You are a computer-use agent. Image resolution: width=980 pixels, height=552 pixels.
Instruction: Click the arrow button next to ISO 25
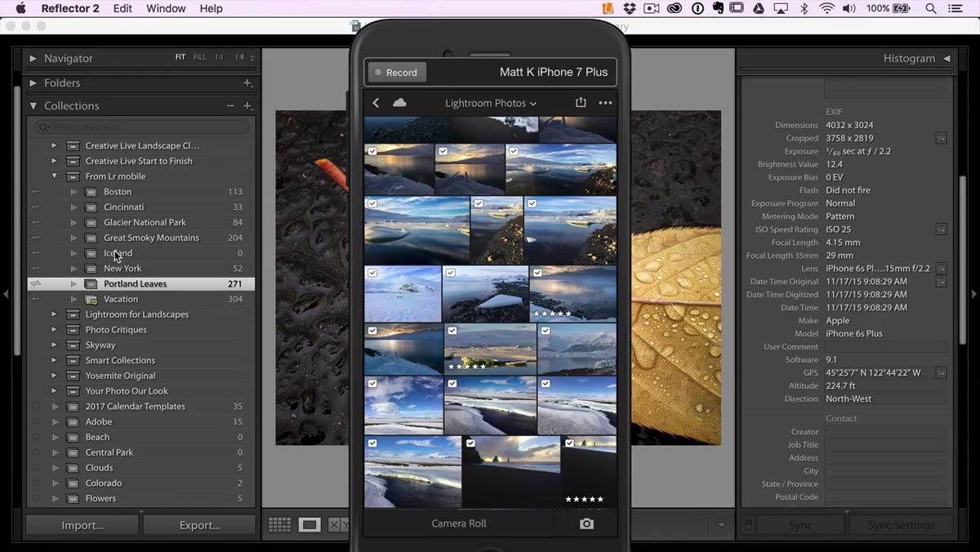(x=941, y=229)
